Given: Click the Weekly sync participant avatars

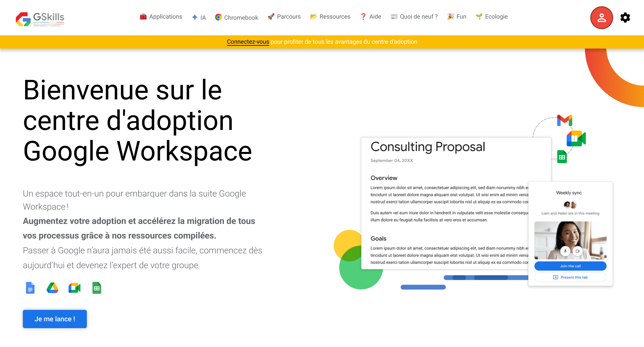Looking at the screenshot, I should coord(570,205).
